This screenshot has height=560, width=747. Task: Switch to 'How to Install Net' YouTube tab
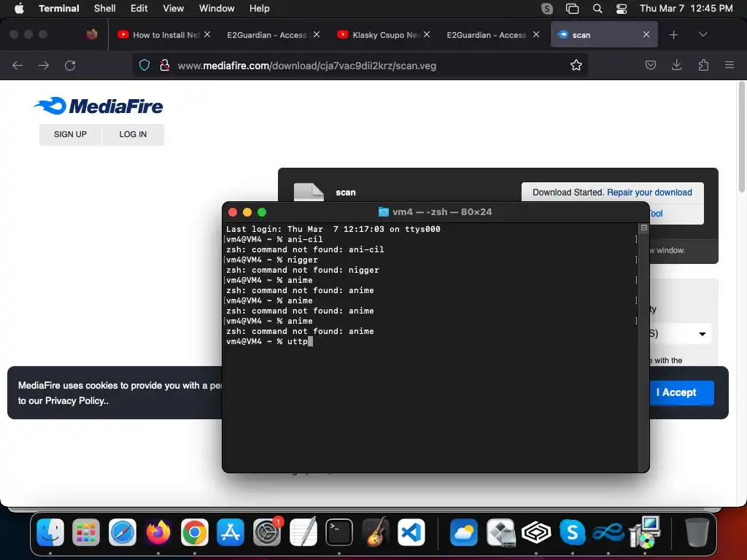158,35
